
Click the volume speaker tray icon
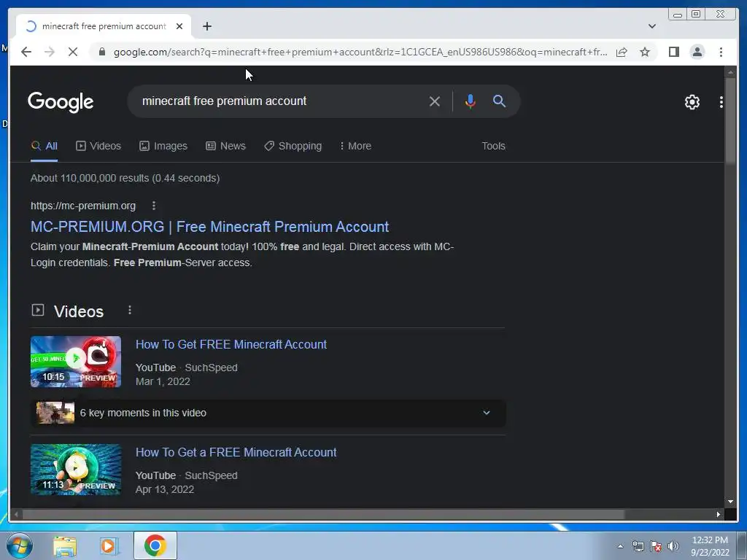[673, 546]
